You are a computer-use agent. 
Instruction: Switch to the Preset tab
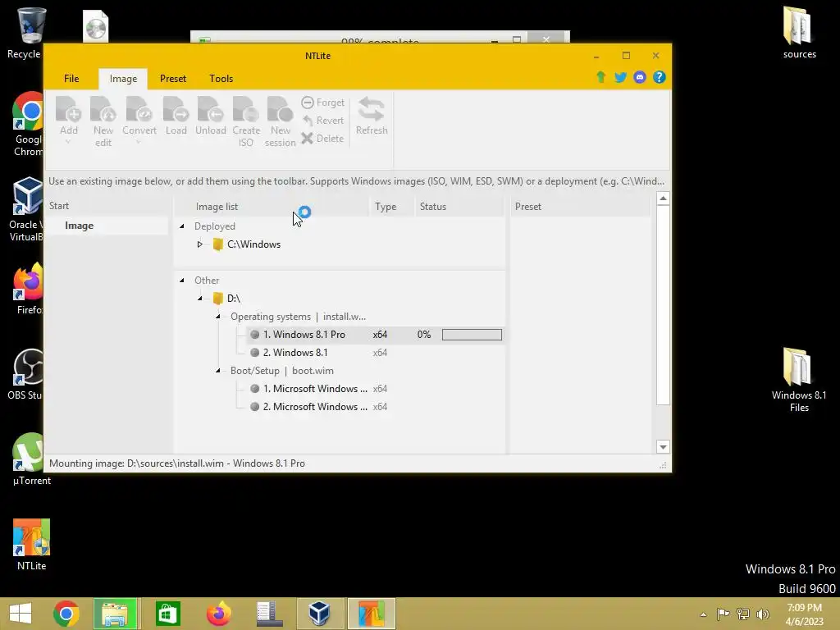173,79
